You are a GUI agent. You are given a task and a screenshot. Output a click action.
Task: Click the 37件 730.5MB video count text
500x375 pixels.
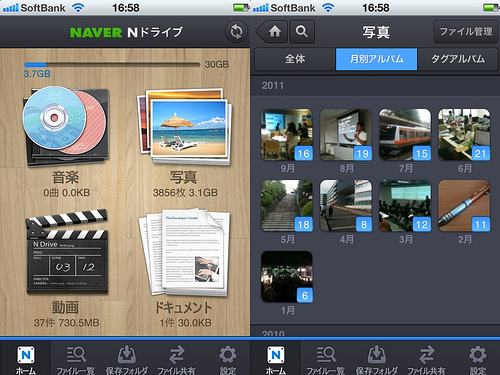tap(66, 323)
